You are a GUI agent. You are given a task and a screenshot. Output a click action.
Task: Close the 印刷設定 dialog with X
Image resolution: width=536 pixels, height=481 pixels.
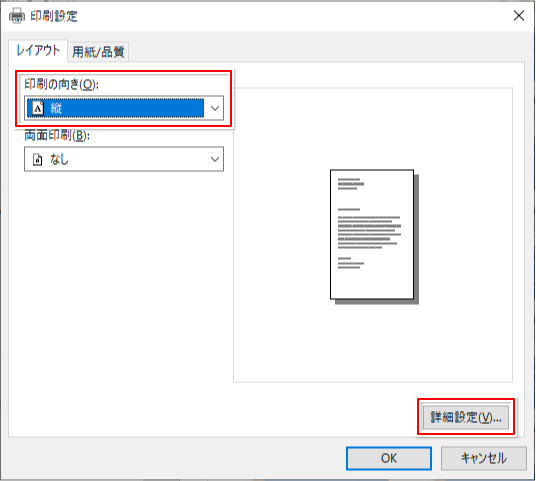pyautogui.click(x=519, y=15)
